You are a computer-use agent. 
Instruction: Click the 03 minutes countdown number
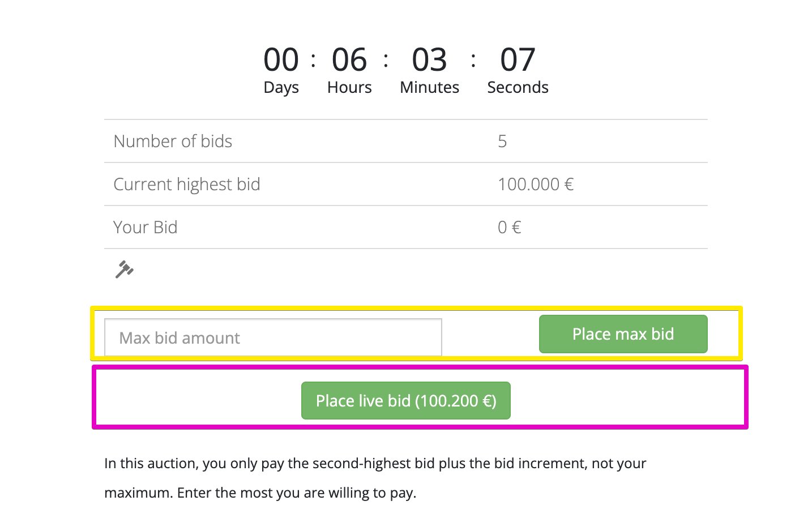pyautogui.click(x=429, y=60)
